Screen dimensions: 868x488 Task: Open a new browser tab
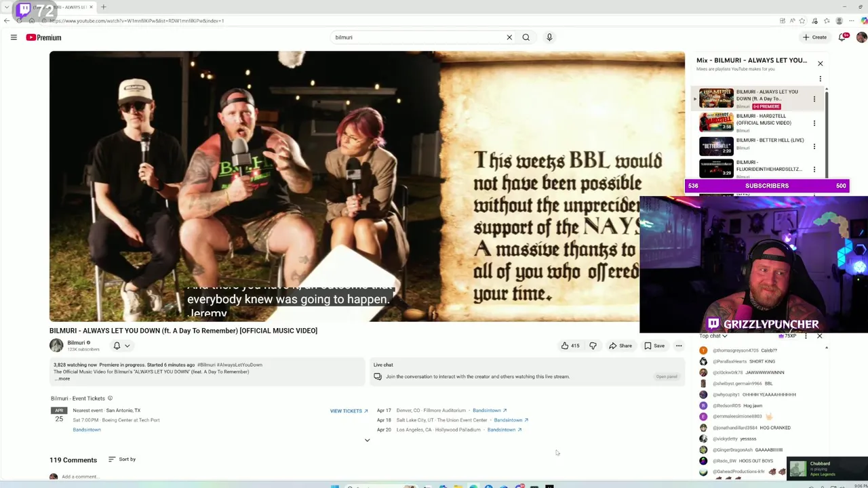(103, 7)
